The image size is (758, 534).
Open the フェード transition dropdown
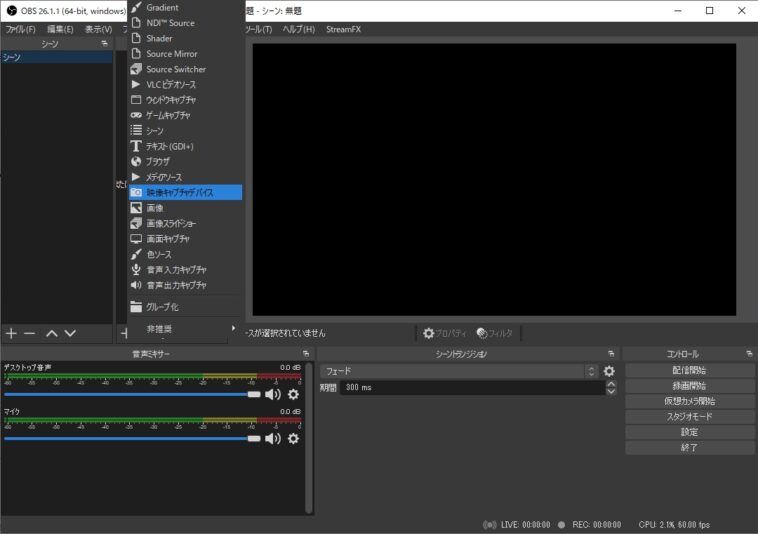point(459,371)
